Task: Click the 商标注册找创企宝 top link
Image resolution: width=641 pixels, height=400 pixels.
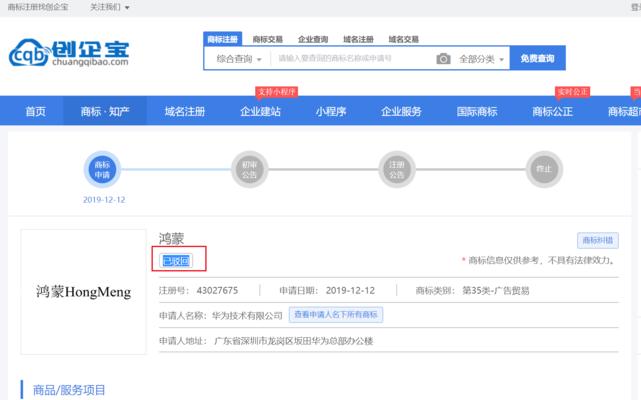Action: point(38,7)
